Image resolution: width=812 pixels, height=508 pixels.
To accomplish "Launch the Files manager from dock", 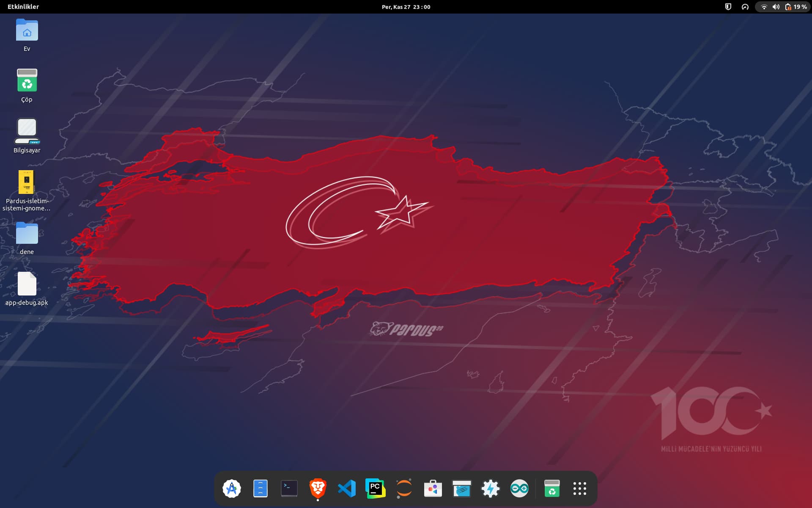I will point(261,489).
